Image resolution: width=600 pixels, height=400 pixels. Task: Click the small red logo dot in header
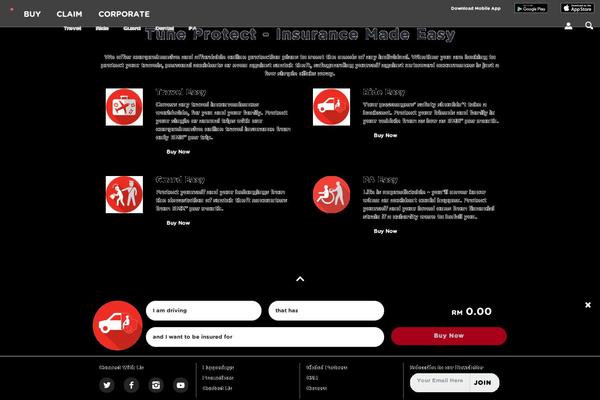pyautogui.click(x=11, y=9)
